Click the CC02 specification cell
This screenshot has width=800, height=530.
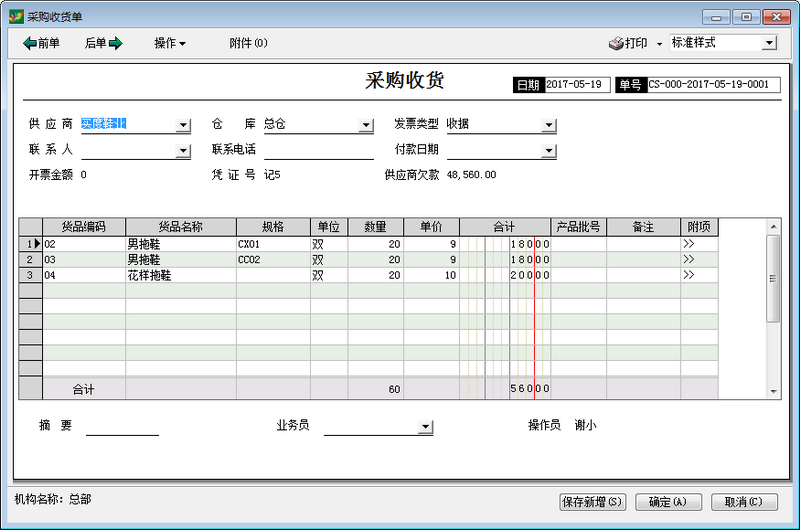(273, 260)
